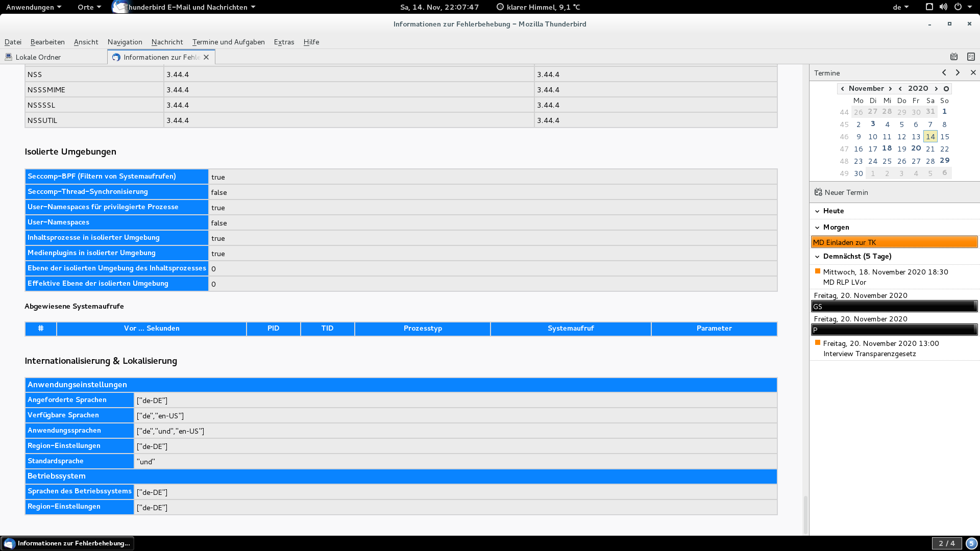Image resolution: width=980 pixels, height=551 pixels.
Task: Go to next day in Termine pane
Action: pos(958,72)
